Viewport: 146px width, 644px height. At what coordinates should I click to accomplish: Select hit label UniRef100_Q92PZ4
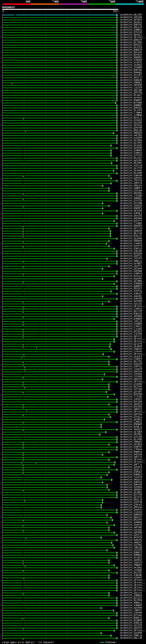(x=131, y=628)
